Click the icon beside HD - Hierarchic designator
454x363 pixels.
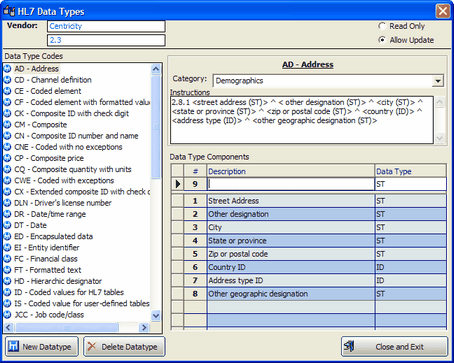[x=7, y=281]
